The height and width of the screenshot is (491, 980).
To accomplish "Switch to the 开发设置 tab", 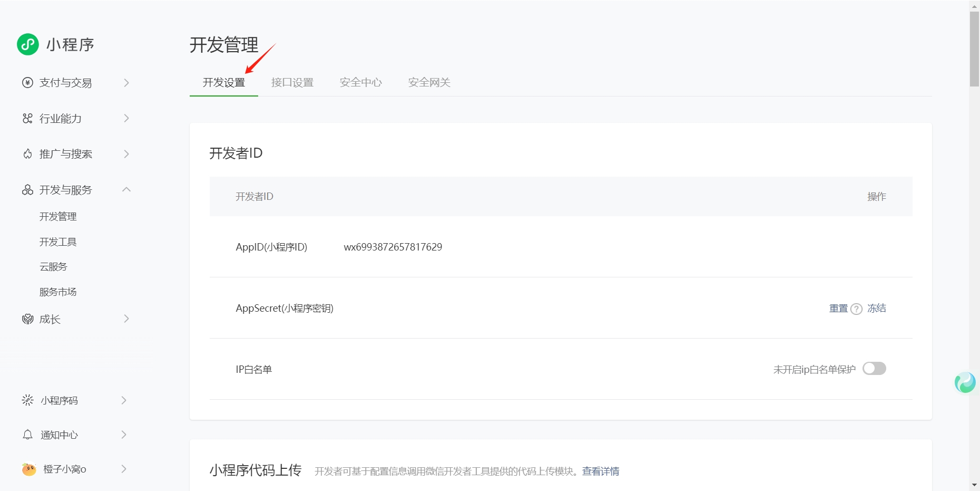I will (x=224, y=82).
